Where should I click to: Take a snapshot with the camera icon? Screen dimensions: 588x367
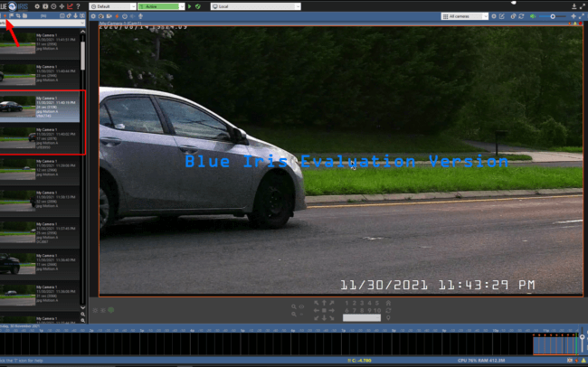point(101,16)
